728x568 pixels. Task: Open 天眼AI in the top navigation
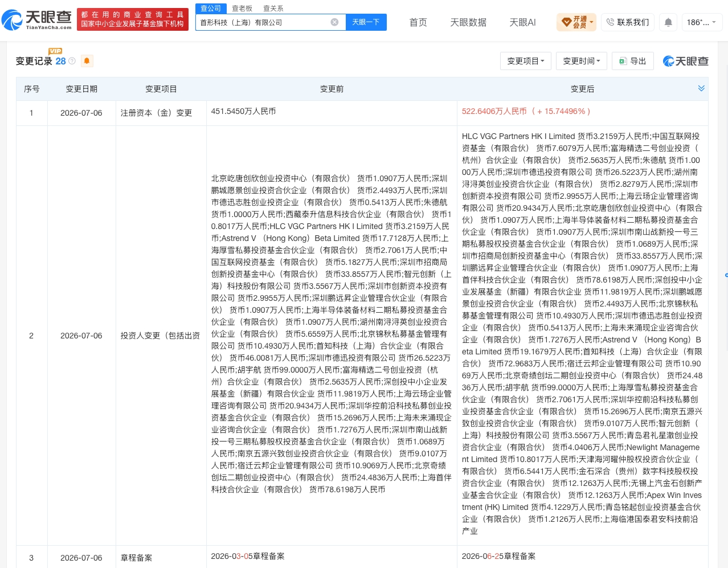522,22
